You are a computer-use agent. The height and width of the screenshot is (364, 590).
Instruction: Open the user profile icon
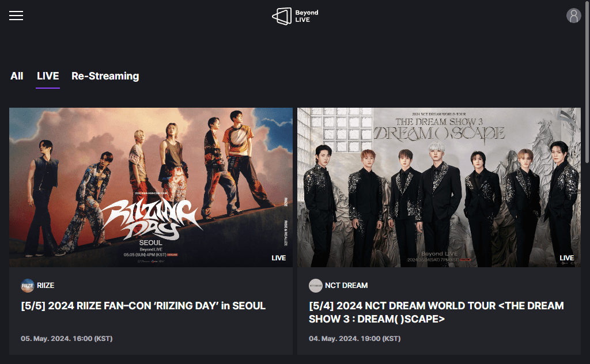[573, 16]
